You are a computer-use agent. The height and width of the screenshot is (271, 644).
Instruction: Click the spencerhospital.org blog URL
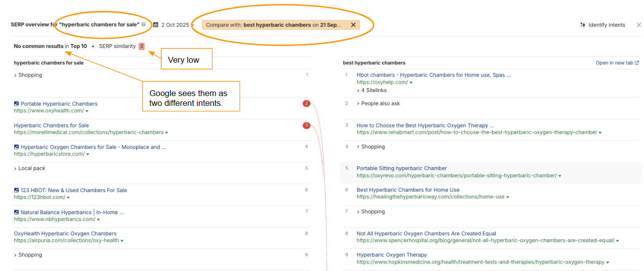pyautogui.click(x=485, y=241)
